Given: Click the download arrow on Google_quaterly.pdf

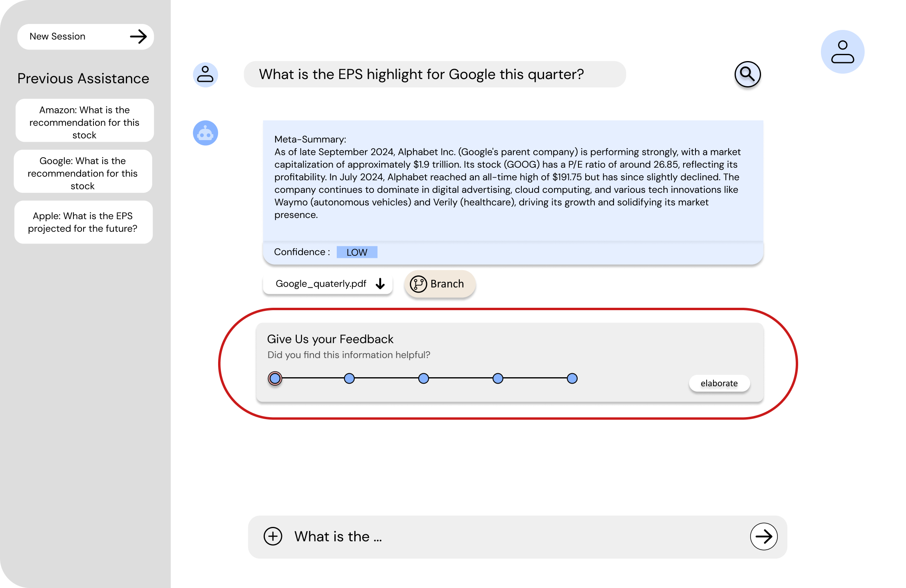Looking at the screenshot, I should [x=380, y=284].
